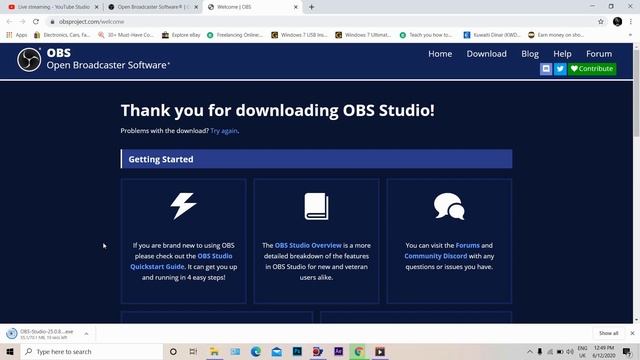
Task: Click the OBS logo icon in header
Action: (x=29, y=60)
